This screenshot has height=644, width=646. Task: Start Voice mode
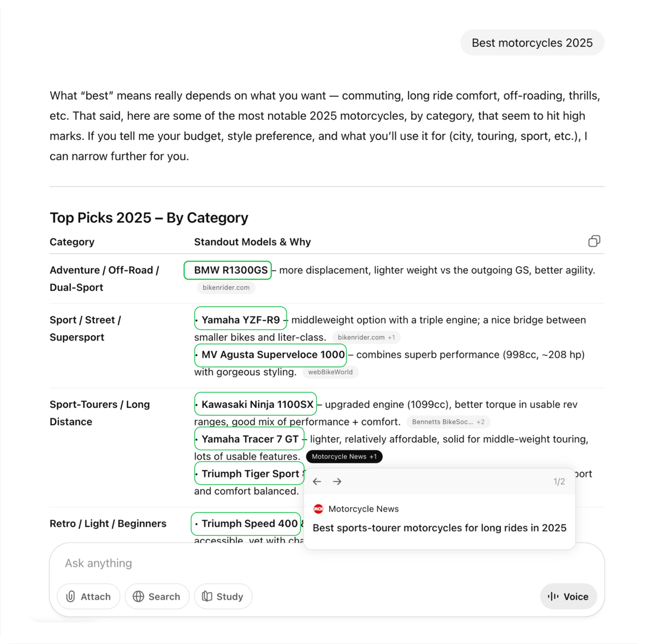pyautogui.click(x=568, y=596)
